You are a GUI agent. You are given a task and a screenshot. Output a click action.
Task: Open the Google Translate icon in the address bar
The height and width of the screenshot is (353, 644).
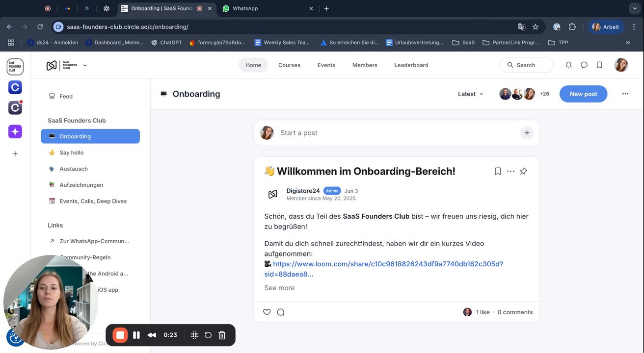click(x=521, y=27)
